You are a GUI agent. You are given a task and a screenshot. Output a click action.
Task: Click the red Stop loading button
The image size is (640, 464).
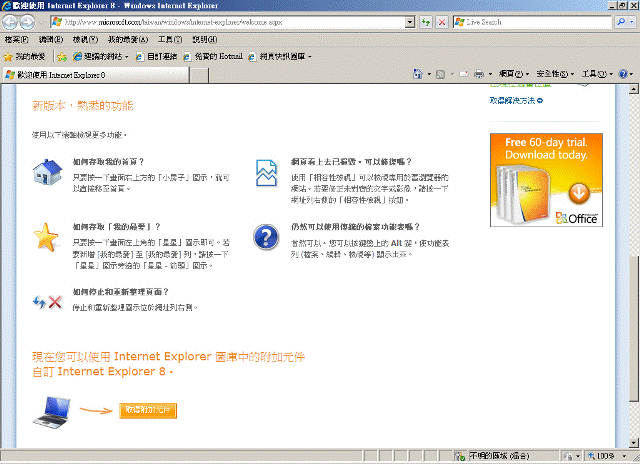[x=442, y=21]
